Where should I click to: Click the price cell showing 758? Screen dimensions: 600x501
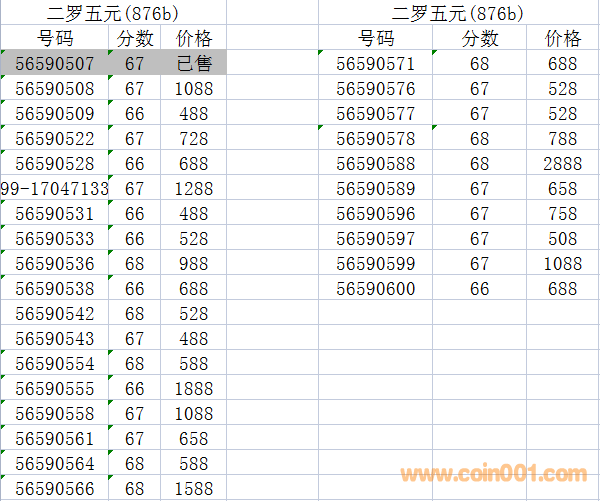point(562,214)
